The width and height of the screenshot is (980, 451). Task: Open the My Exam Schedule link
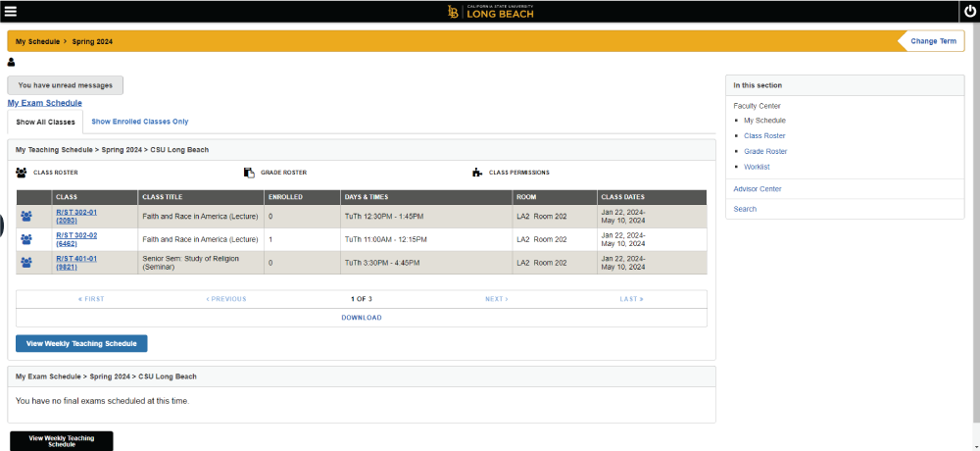coord(45,103)
